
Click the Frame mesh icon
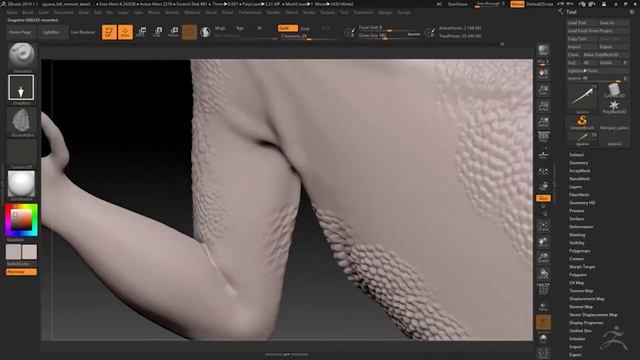point(543,226)
